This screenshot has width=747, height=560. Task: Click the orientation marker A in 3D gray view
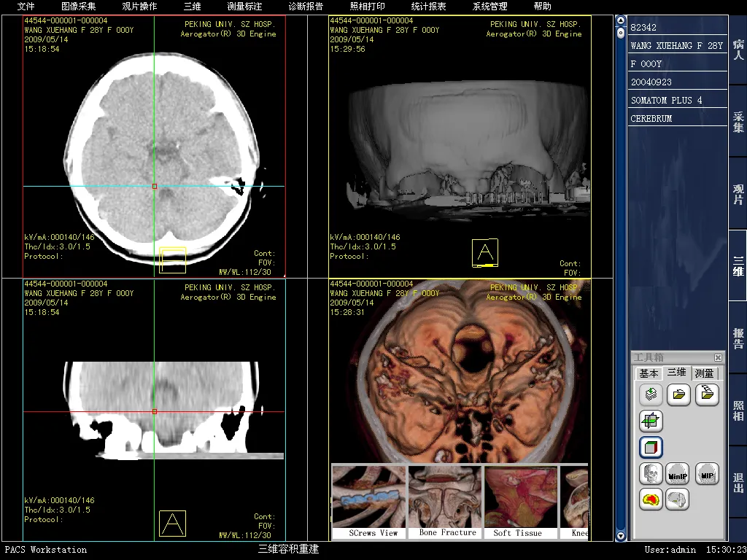click(x=485, y=252)
